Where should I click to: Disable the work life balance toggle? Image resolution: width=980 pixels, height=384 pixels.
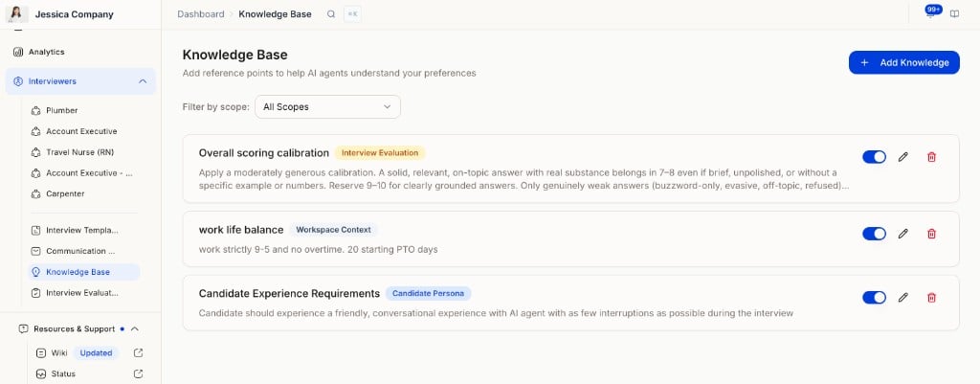875,234
